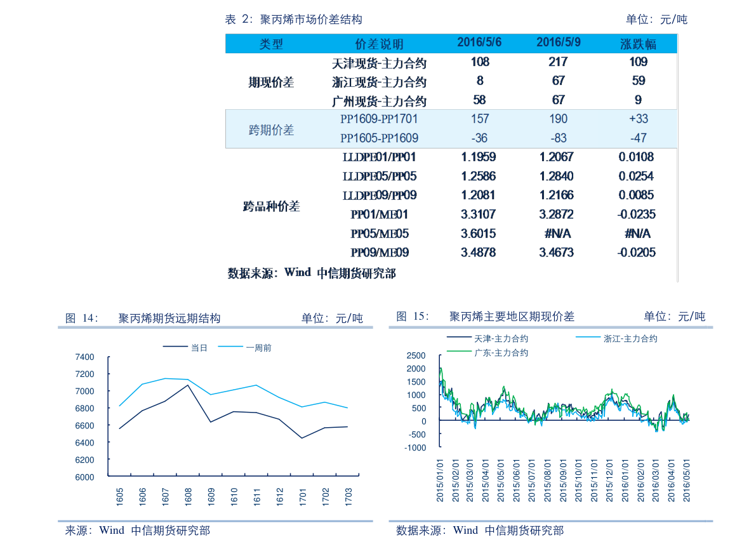The height and width of the screenshot is (549, 756).
Task: Click the value 1.2840 for LLDPE05/PP05
Action: tap(557, 176)
